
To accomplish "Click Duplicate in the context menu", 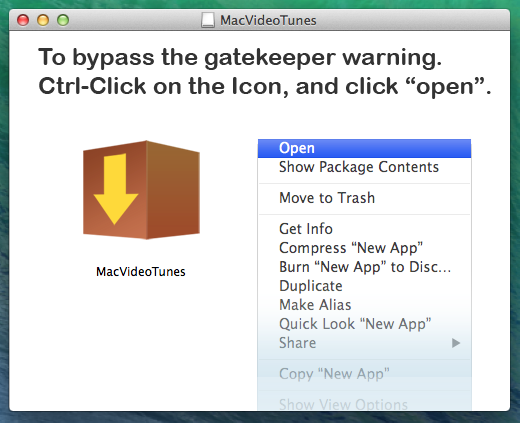I will (x=364, y=286).
